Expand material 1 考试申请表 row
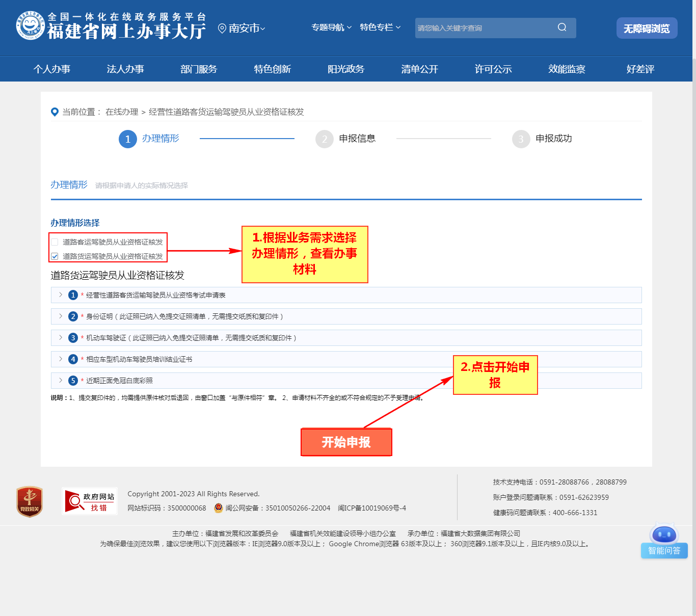 coord(346,295)
